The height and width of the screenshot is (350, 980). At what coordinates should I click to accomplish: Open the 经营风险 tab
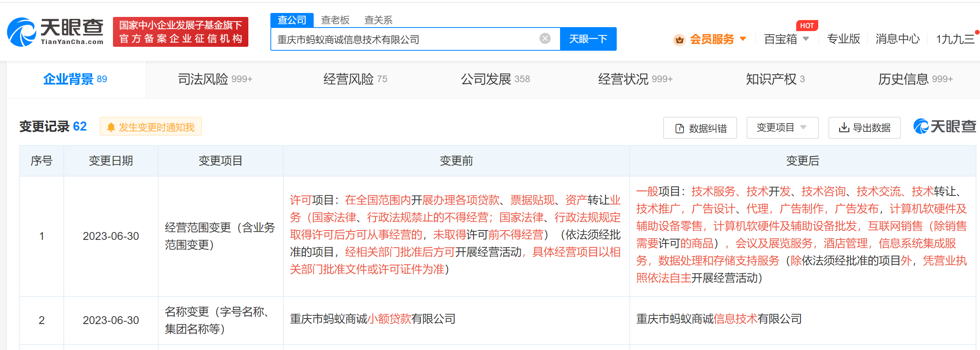point(355,79)
